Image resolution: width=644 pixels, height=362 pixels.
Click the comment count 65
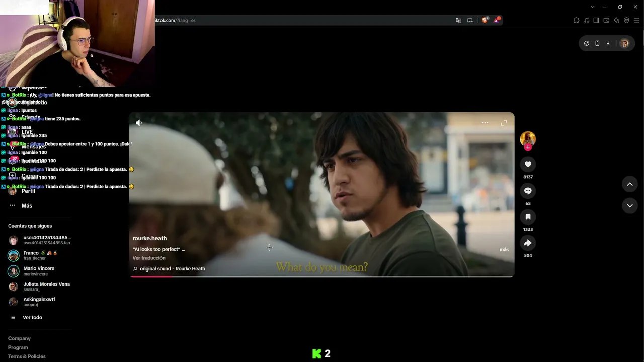click(x=528, y=204)
